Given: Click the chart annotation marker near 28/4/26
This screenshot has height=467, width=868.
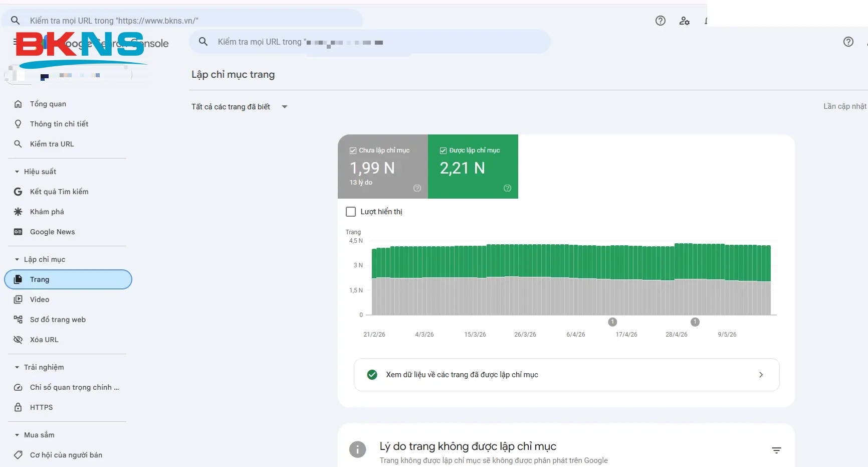Looking at the screenshot, I should (695, 322).
